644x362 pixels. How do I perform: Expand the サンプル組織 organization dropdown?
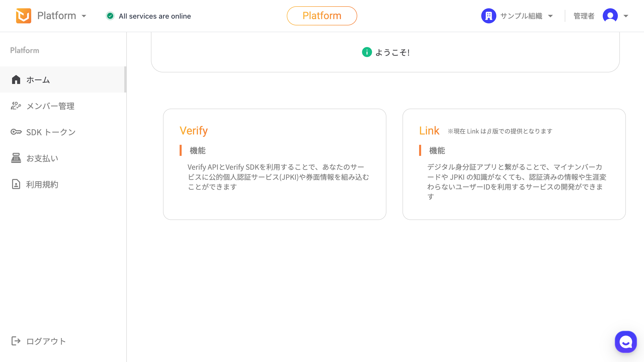[x=550, y=16]
